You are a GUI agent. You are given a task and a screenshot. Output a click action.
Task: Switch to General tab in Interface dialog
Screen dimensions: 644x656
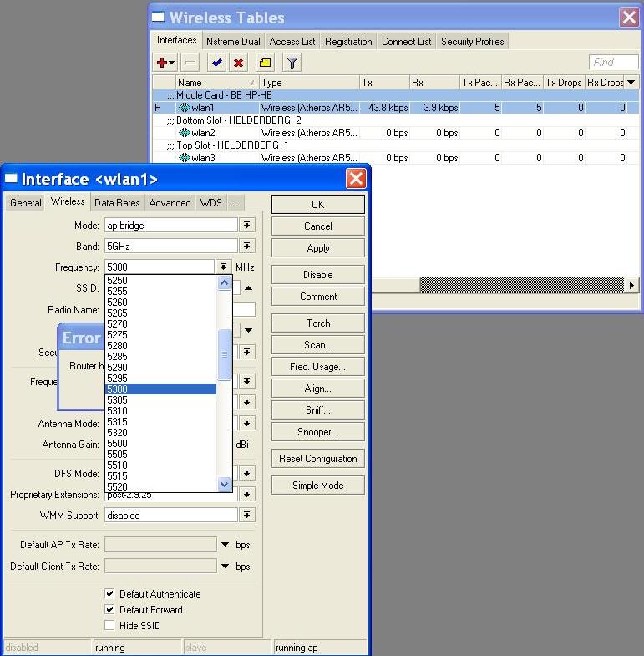click(26, 202)
